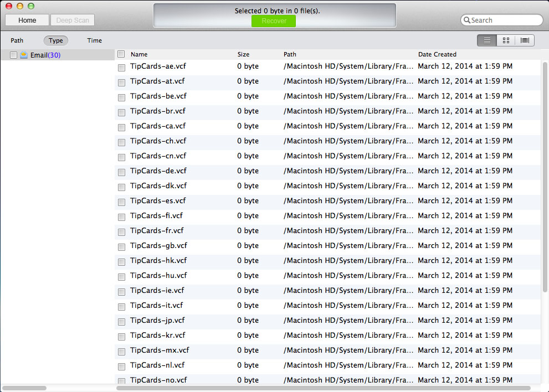Check the box for TipCards-be.vcf
The image size is (549, 392).
pos(121,97)
